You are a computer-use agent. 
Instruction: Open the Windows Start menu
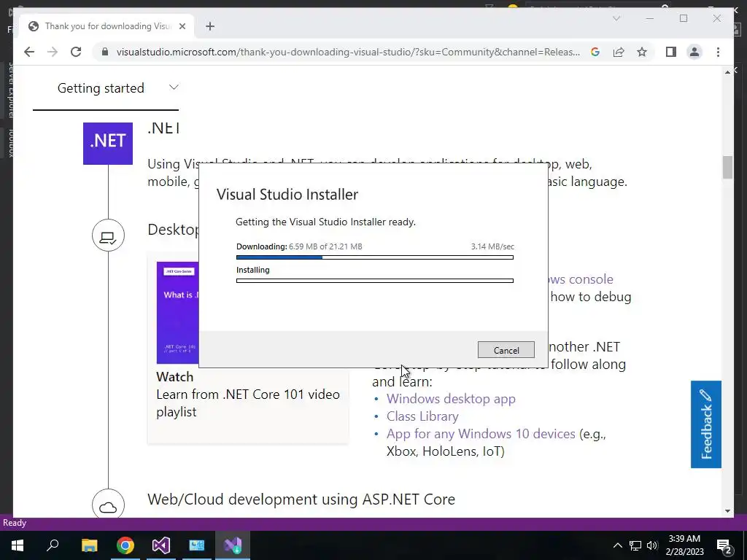[x=18, y=545]
